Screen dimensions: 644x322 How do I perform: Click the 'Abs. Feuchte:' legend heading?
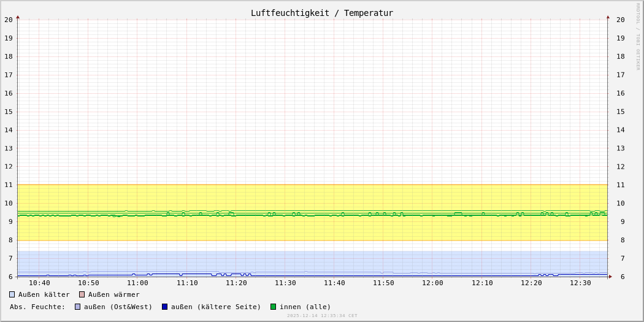[37, 307]
